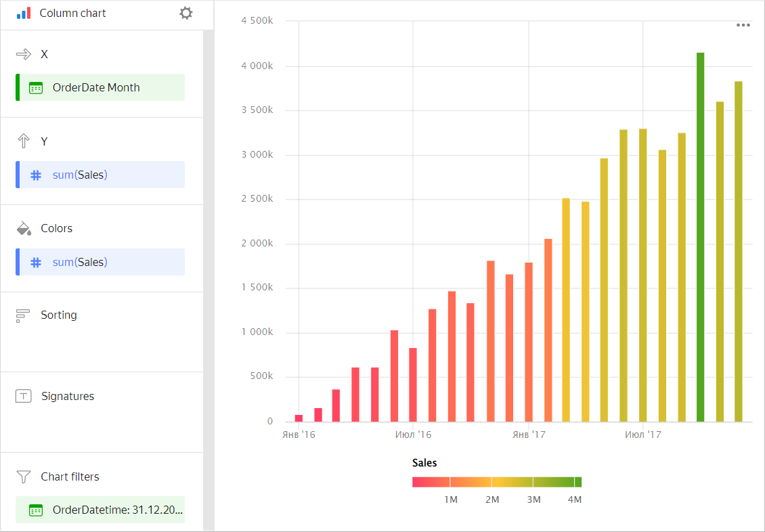Open the Column chart type selector
Image resolution: width=765 pixels, height=532 pixels.
(x=73, y=13)
